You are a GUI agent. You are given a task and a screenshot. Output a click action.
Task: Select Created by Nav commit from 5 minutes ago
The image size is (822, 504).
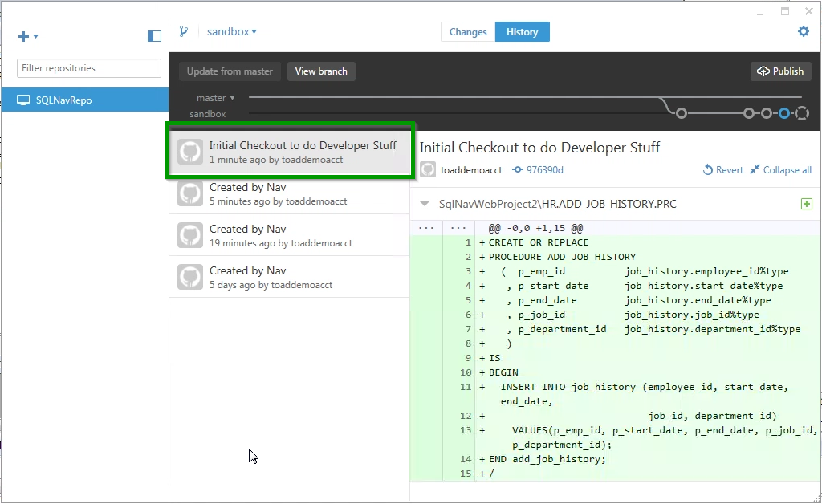pos(290,193)
